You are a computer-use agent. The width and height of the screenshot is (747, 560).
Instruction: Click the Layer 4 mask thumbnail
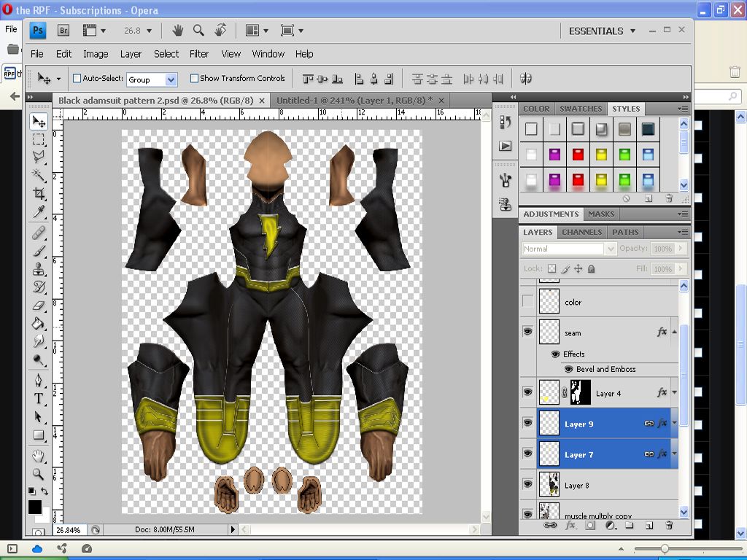click(580, 392)
